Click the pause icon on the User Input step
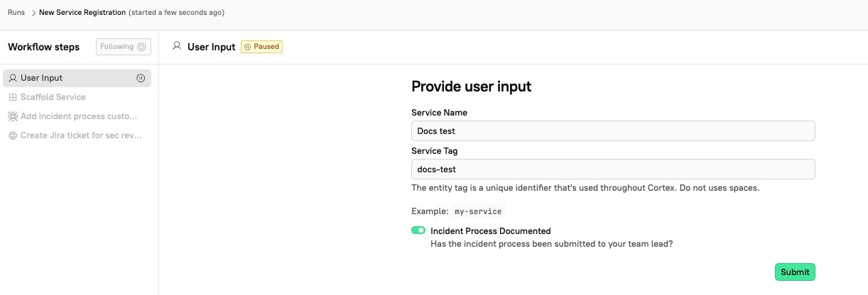Viewport: 868px width, 295px height. coord(141,78)
